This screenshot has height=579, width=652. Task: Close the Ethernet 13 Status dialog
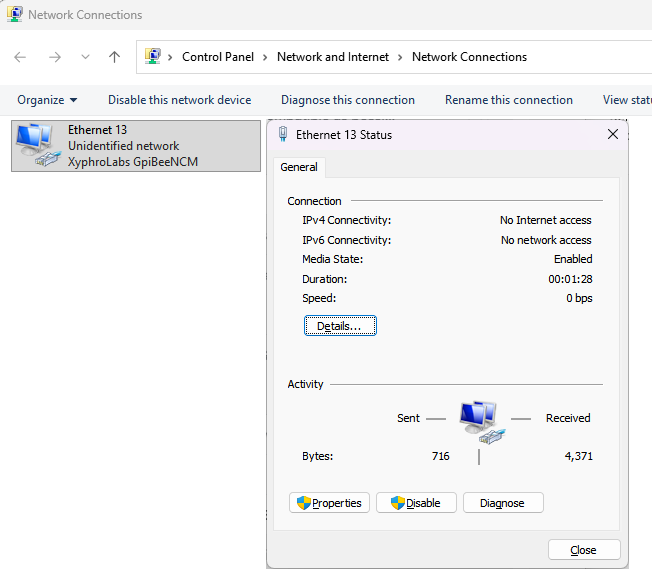point(612,134)
